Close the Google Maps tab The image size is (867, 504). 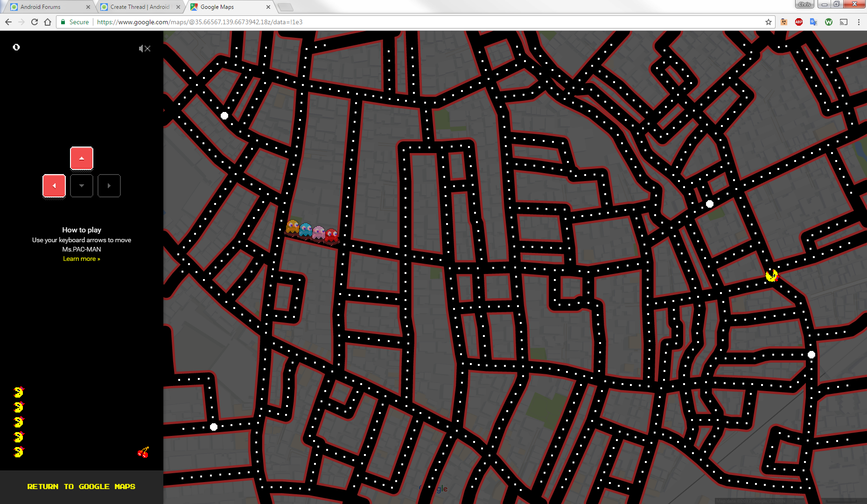[x=268, y=7]
